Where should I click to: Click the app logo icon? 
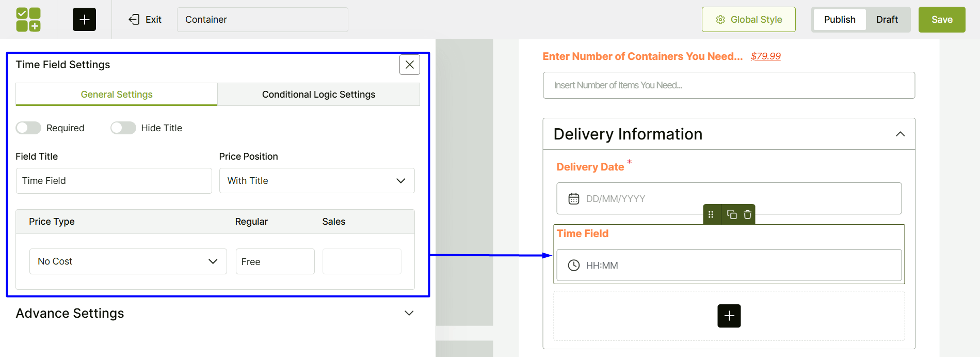point(28,20)
